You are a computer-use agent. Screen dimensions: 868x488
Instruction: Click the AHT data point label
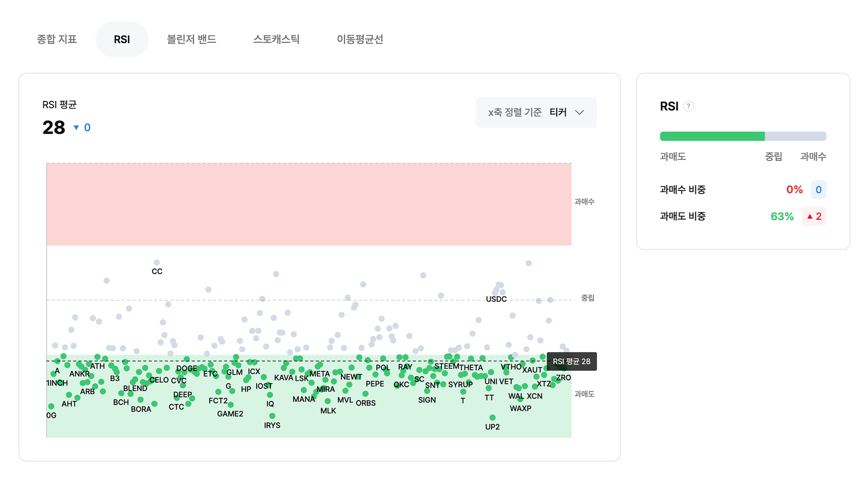coord(69,404)
